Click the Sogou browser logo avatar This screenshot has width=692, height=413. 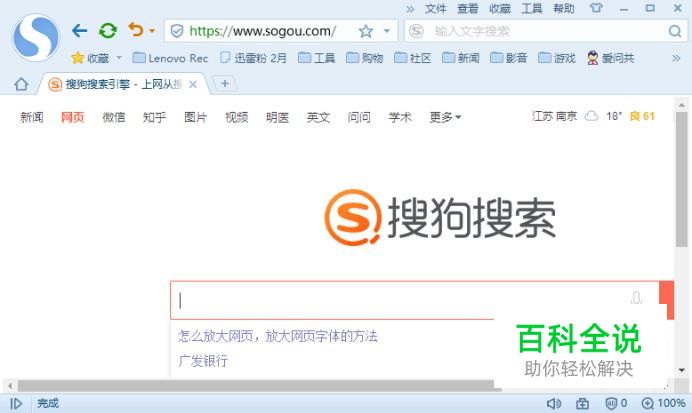36,38
